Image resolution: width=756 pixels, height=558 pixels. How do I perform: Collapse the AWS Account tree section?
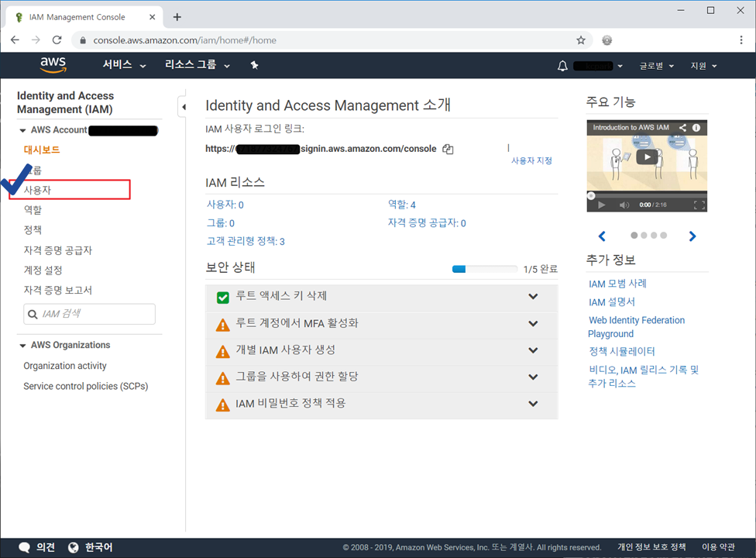22,130
